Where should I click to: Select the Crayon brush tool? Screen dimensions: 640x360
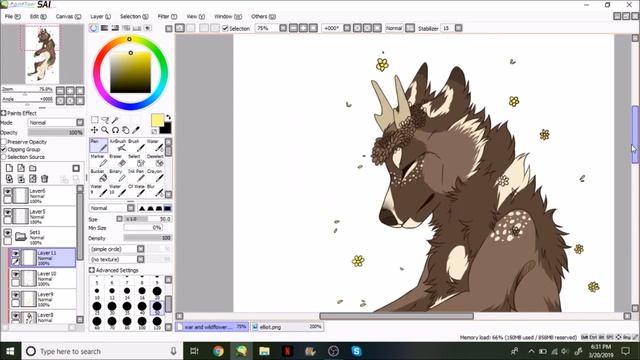(155, 176)
